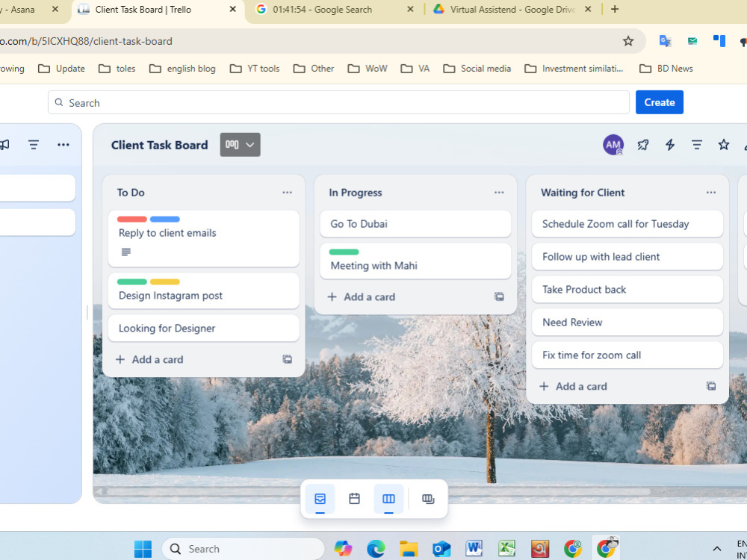Click the blue Create button
This screenshot has height=560, width=747.
pos(660,102)
